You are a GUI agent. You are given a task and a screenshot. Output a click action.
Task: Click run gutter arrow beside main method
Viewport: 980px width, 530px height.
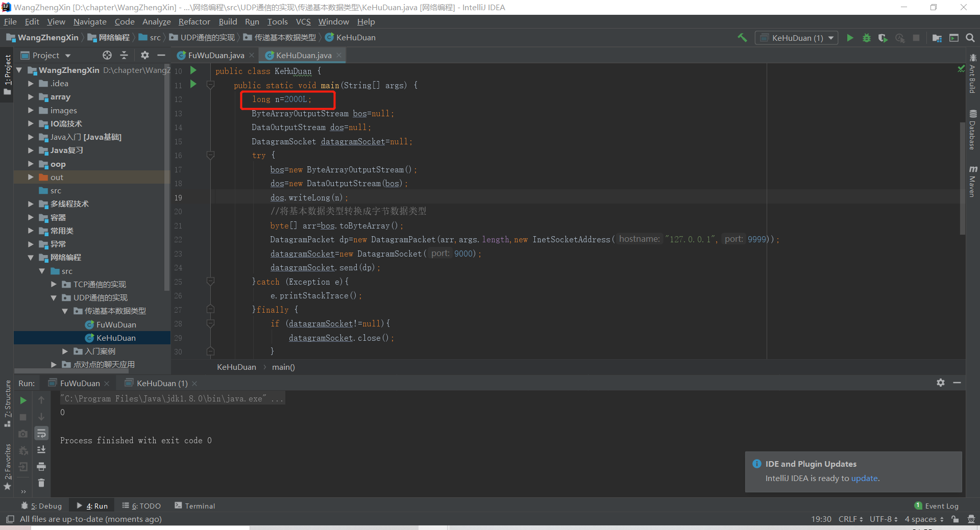point(193,84)
